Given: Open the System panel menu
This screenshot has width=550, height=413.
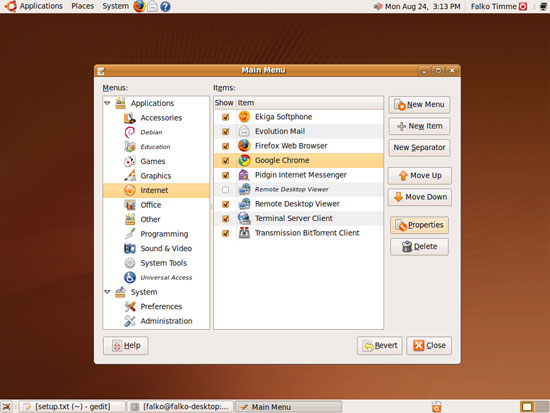Looking at the screenshot, I should pyautogui.click(x=115, y=6).
